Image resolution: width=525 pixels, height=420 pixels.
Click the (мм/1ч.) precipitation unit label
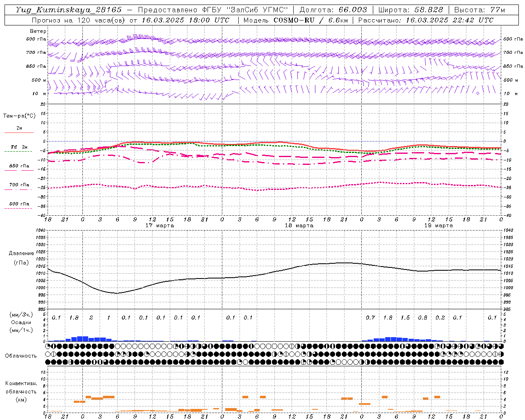tap(21, 330)
